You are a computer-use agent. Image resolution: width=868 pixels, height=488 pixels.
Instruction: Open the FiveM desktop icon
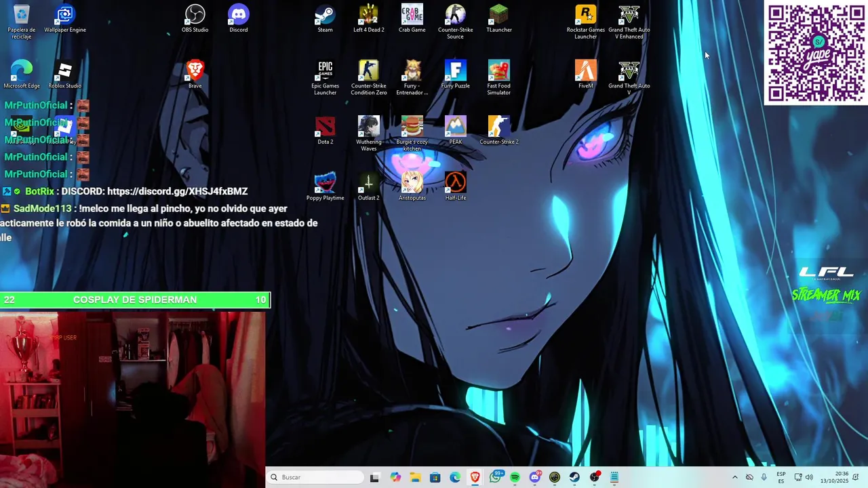coord(586,75)
